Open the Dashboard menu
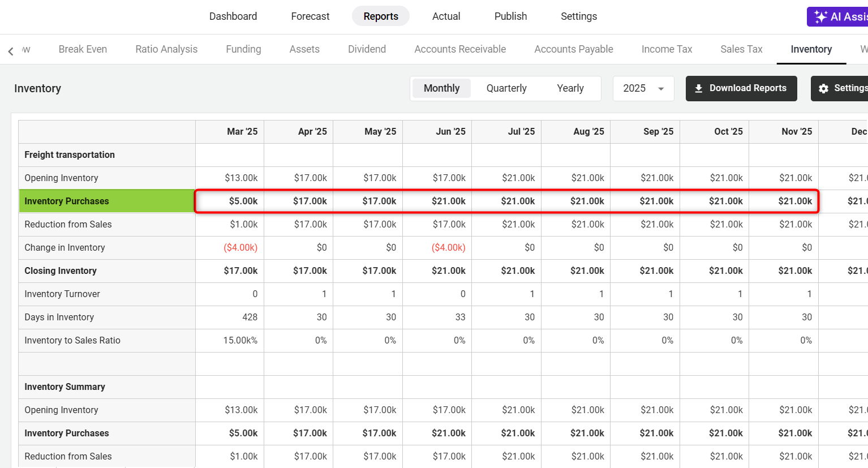Screen dimensions: 868x468 pos(233,16)
